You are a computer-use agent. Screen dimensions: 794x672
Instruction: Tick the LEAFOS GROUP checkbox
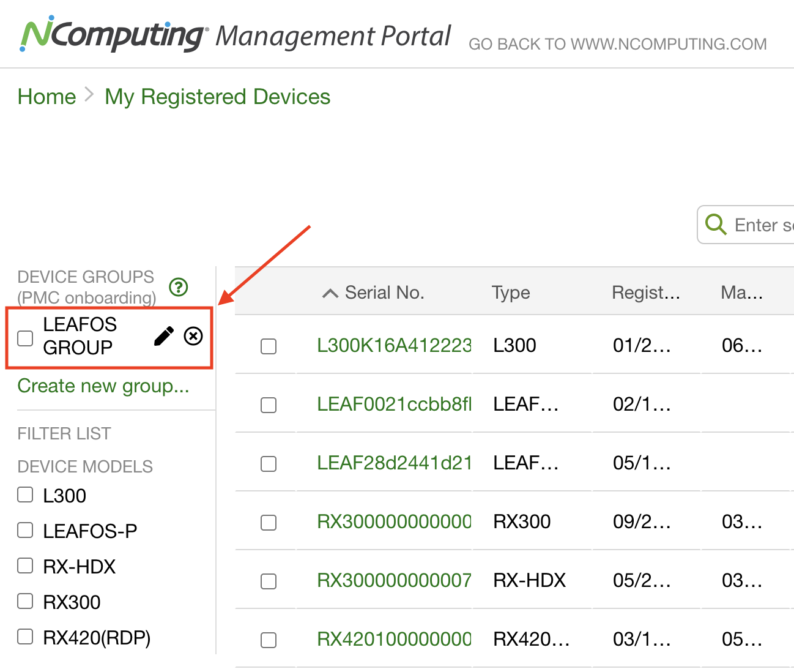25,338
